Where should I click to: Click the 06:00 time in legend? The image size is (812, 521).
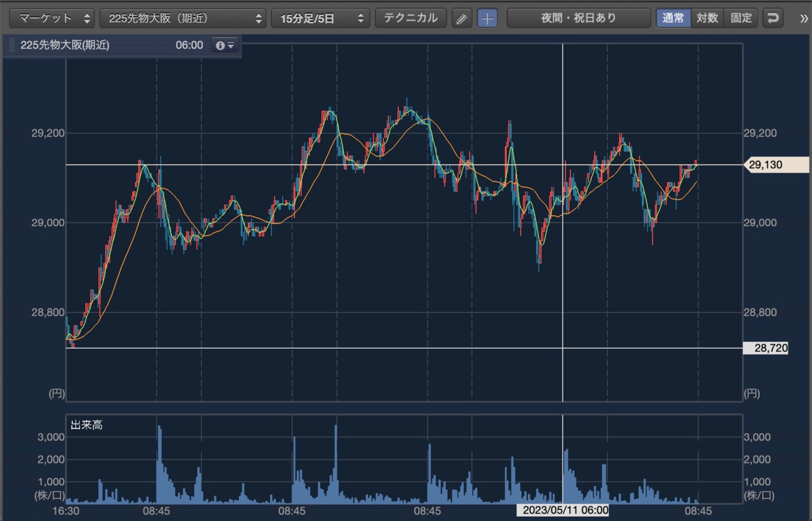189,45
